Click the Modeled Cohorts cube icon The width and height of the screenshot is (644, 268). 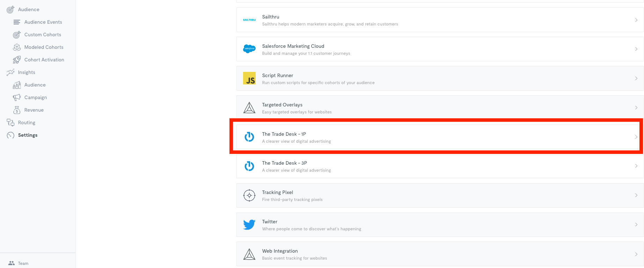click(17, 47)
